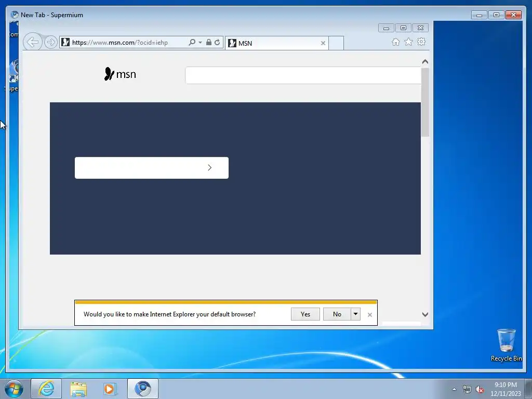Launch Windows Media Player from taskbar
This screenshot has height=399, width=532.
[110, 389]
